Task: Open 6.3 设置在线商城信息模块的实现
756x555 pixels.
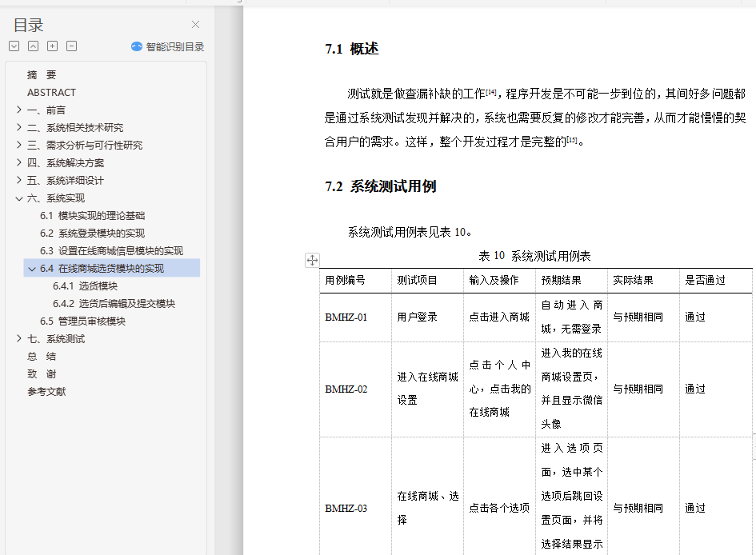Action: tap(111, 250)
